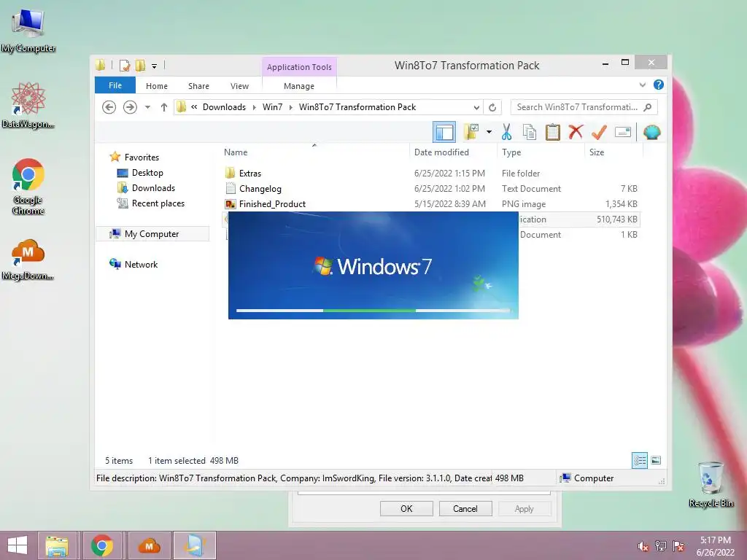Select Google Chrome desktop shortcut
747x560 pixels.
(x=28, y=186)
